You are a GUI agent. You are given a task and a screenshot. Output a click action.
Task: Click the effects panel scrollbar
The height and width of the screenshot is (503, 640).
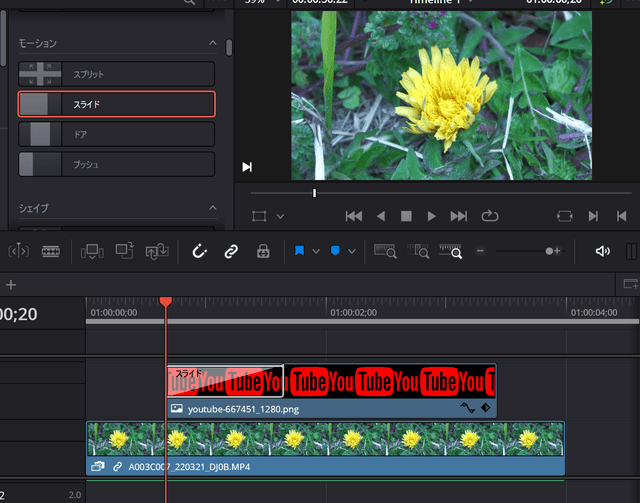tap(229, 48)
